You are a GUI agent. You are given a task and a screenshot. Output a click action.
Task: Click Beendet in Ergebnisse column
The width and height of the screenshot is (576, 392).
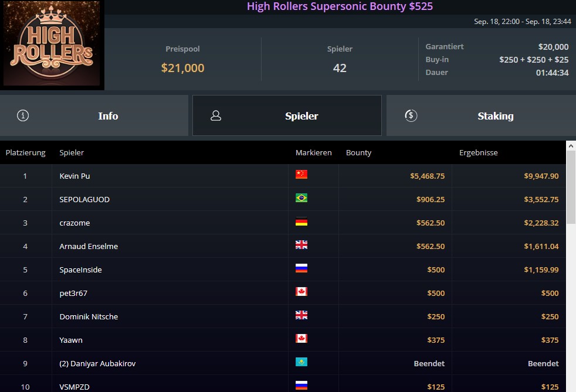point(543,364)
